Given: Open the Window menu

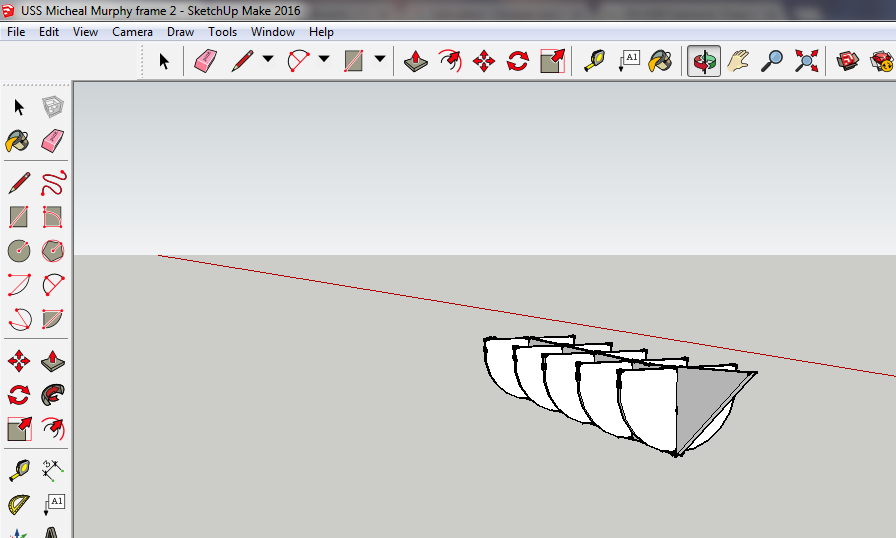Looking at the screenshot, I should pyautogui.click(x=273, y=32).
